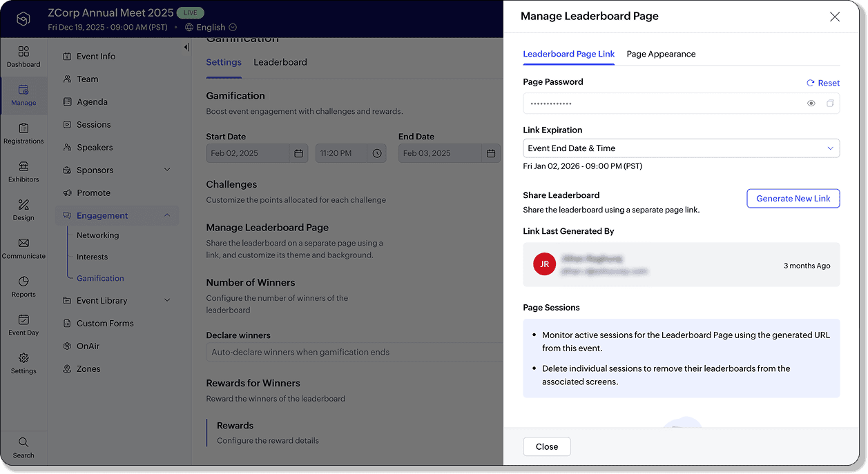Switch to the Leaderboard Page Link tab

pos(569,54)
